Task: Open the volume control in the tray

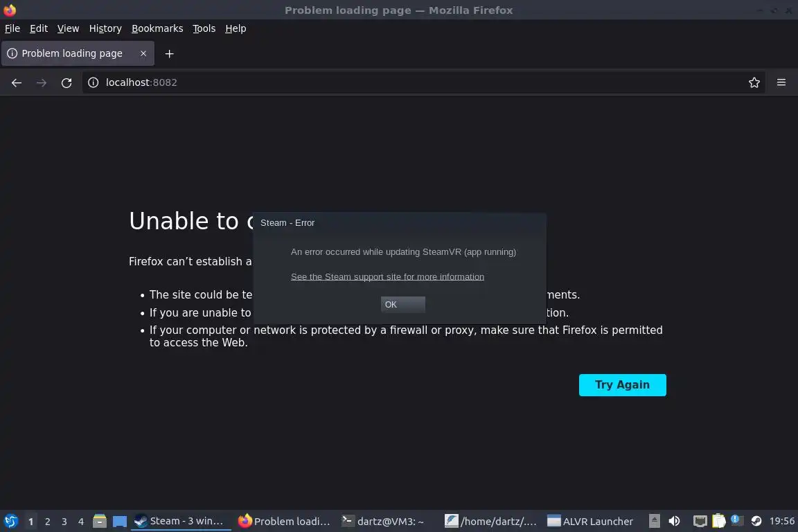Action: (674, 521)
